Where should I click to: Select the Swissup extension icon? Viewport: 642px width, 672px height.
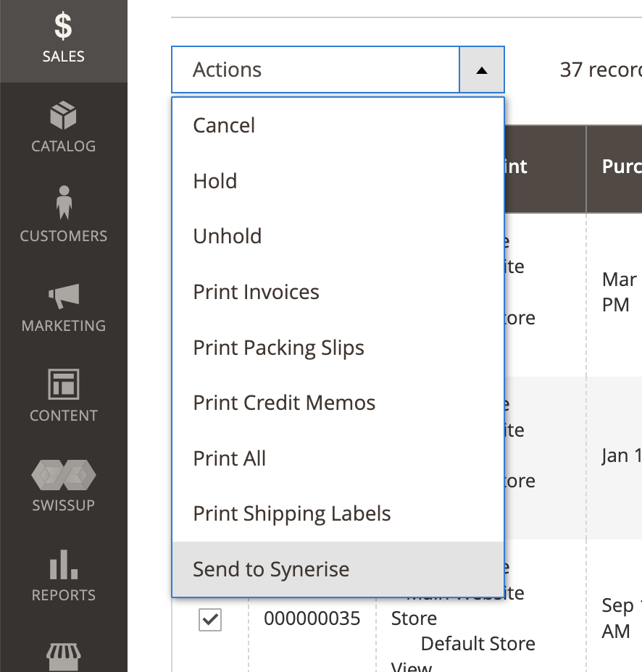tap(64, 487)
